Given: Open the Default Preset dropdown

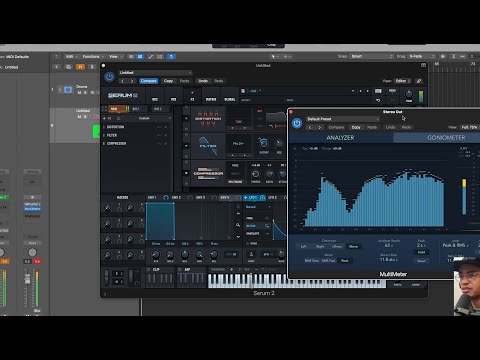Looking at the screenshot, I should (343, 119).
